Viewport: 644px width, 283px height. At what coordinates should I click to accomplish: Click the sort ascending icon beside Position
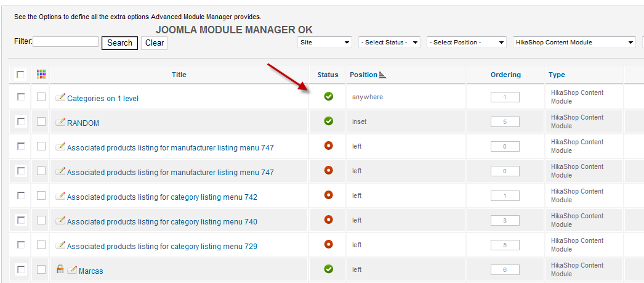pyautogui.click(x=382, y=75)
